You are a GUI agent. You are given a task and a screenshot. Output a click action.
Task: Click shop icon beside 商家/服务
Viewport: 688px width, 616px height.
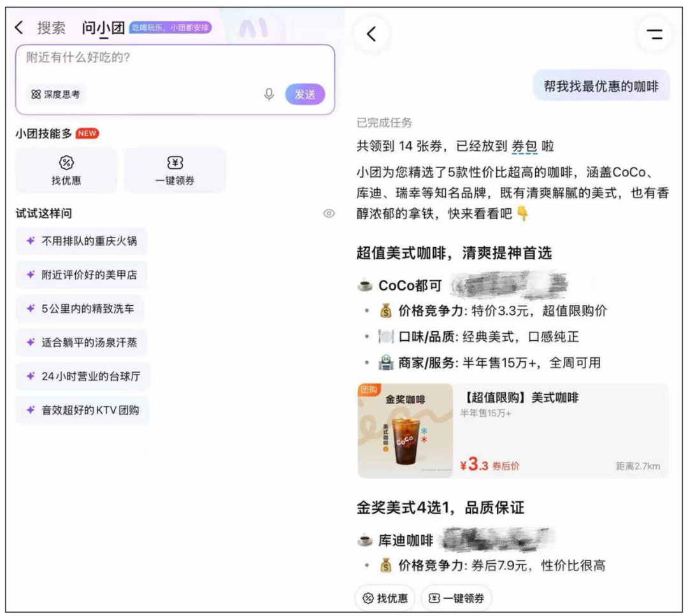tap(385, 363)
